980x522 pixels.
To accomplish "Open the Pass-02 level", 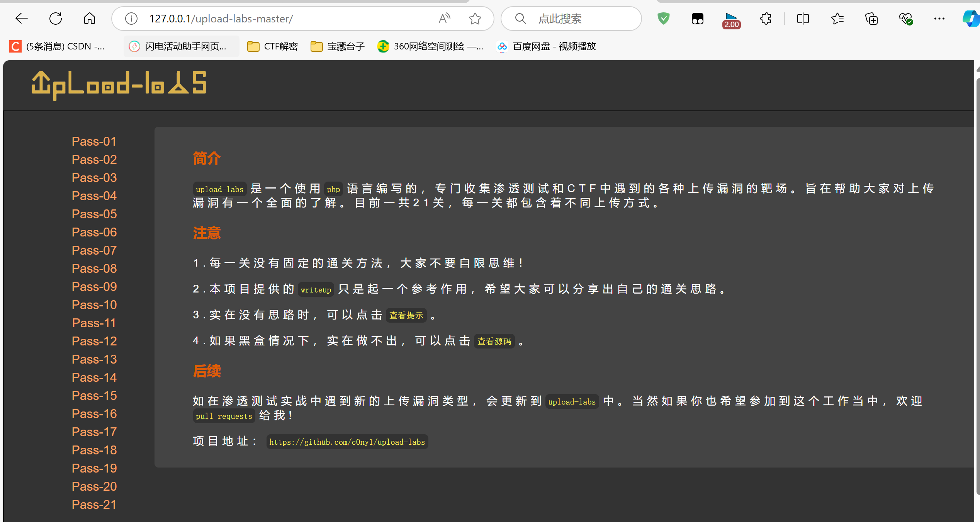I will point(94,160).
